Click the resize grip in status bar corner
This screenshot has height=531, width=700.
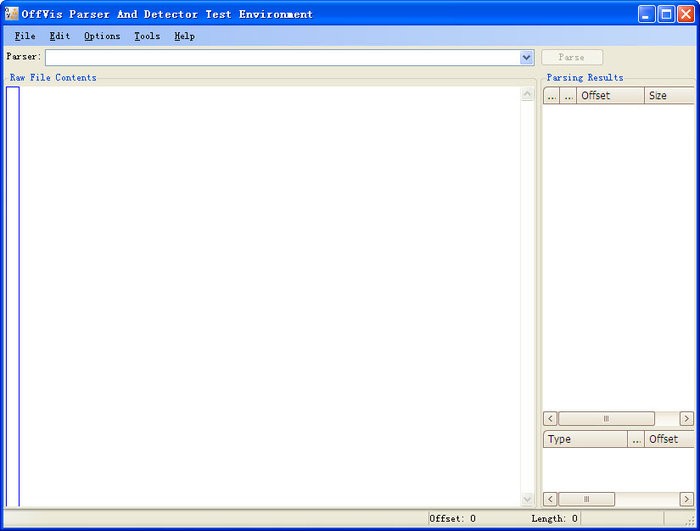point(690,520)
